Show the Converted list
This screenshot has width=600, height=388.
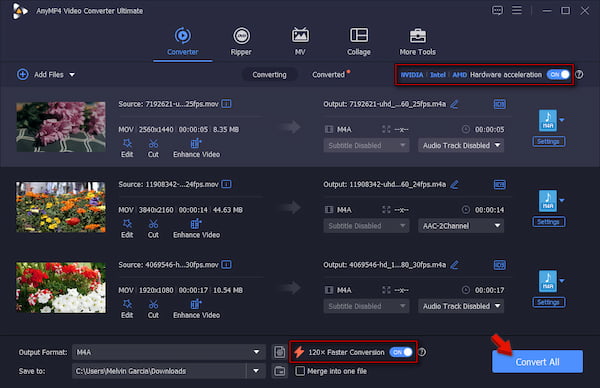click(x=328, y=75)
